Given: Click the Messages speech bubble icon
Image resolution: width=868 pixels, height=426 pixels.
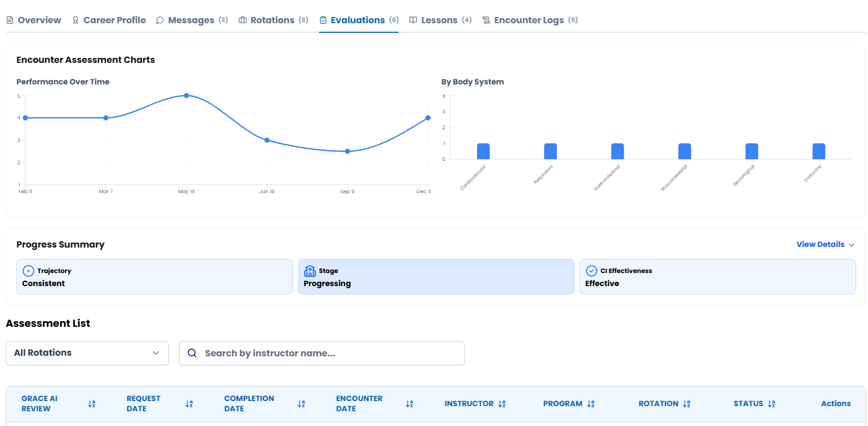Looking at the screenshot, I should click(160, 20).
